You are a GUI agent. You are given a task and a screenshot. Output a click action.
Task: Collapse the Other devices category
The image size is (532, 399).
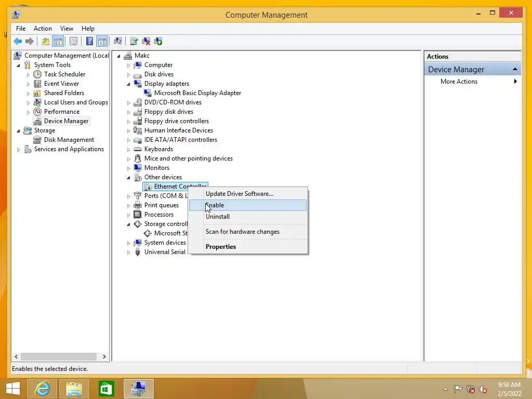129,178
